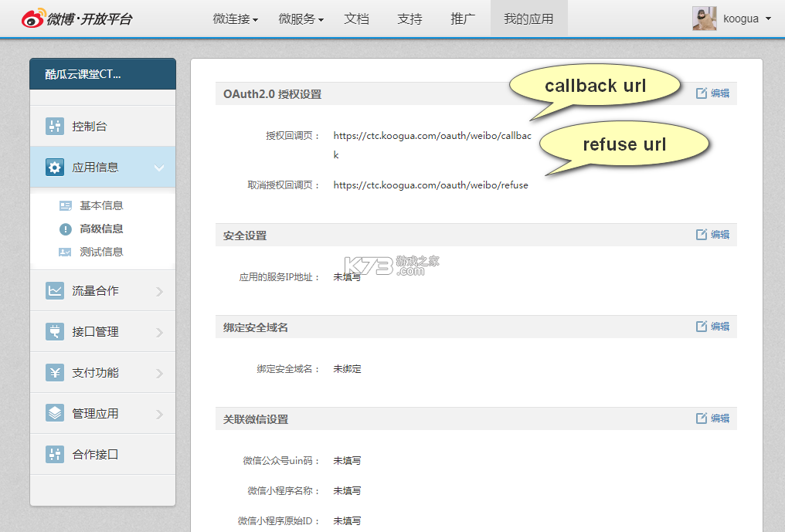Open the 微服务 dropdown menu
The width and height of the screenshot is (785, 532).
[301, 19]
